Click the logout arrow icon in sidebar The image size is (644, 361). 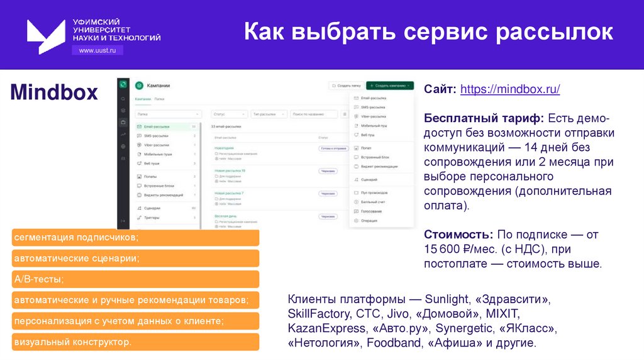123,221
